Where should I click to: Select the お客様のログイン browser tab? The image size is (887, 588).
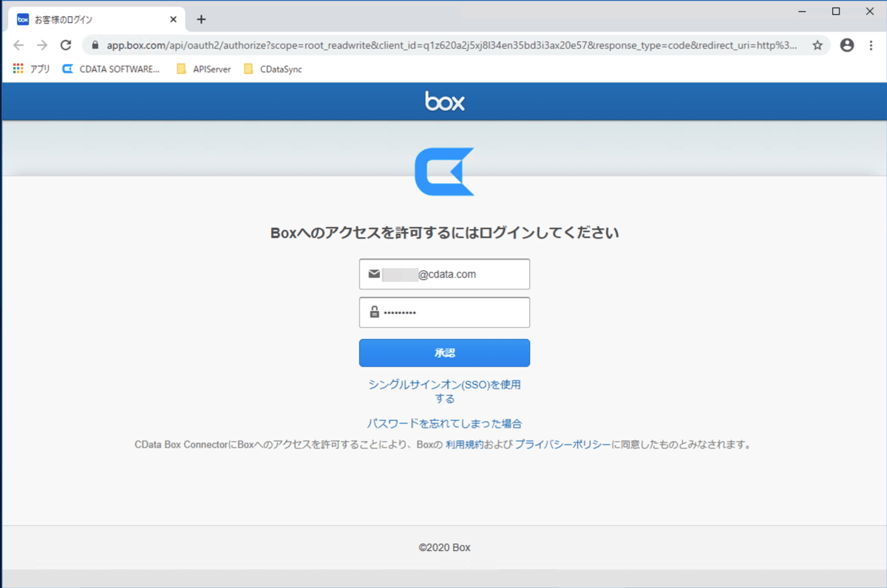(x=96, y=19)
